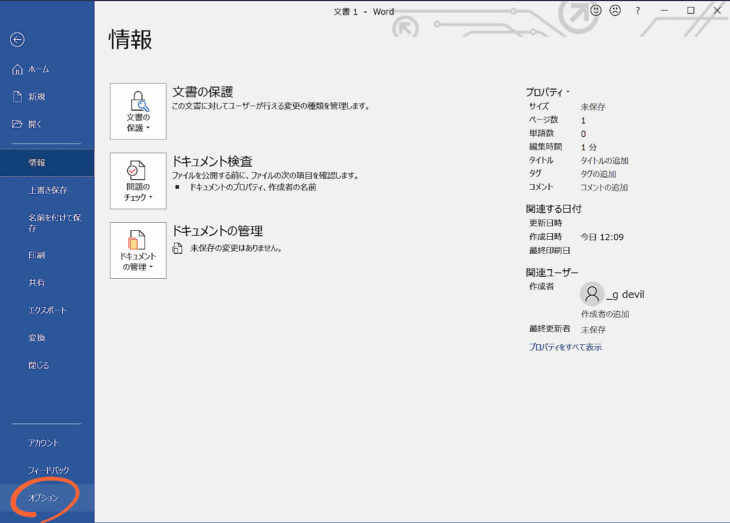730x523 pixels.
Task: Go to エクスポート in sidebar
Action: pyautogui.click(x=47, y=310)
